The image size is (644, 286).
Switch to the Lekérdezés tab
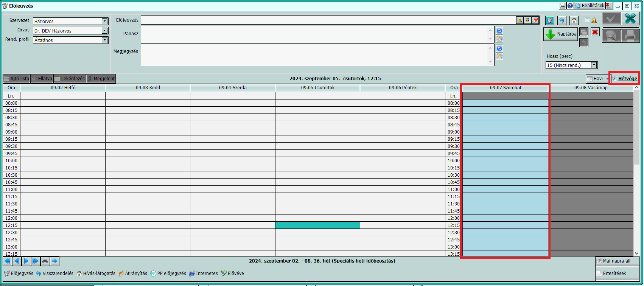tap(70, 79)
